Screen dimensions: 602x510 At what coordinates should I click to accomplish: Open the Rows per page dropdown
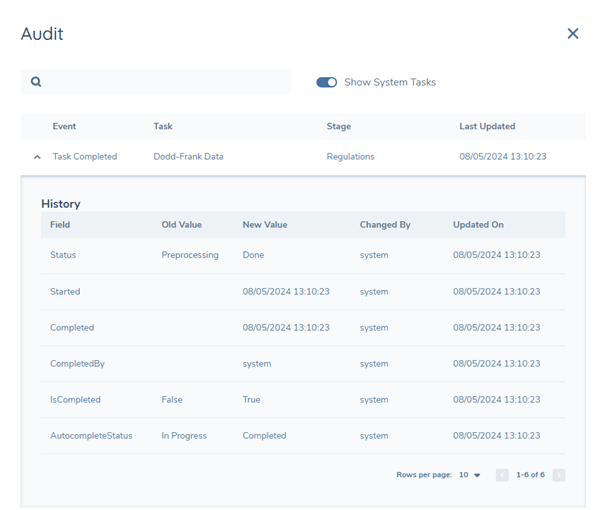(x=470, y=475)
